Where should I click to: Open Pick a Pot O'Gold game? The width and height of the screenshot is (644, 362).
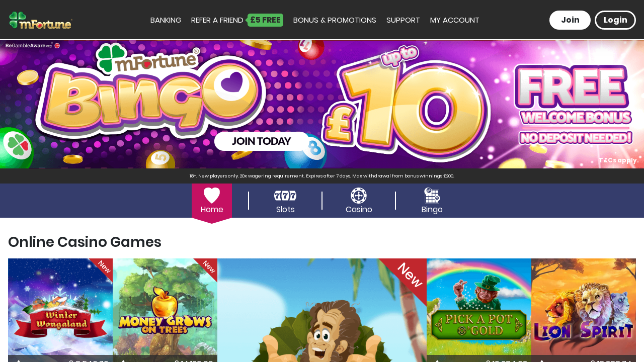(479, 310)
